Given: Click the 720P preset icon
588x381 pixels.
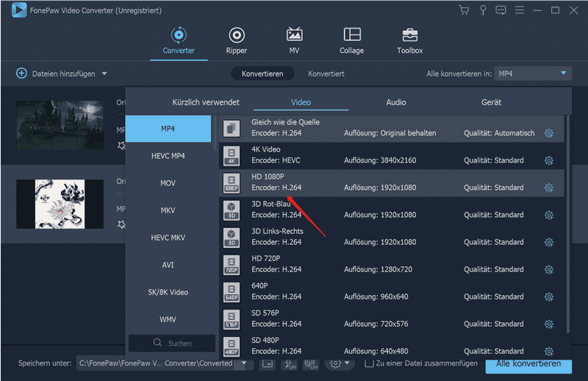Looking at the screenshot, I should pyautogui.click(x=232, y=265).
